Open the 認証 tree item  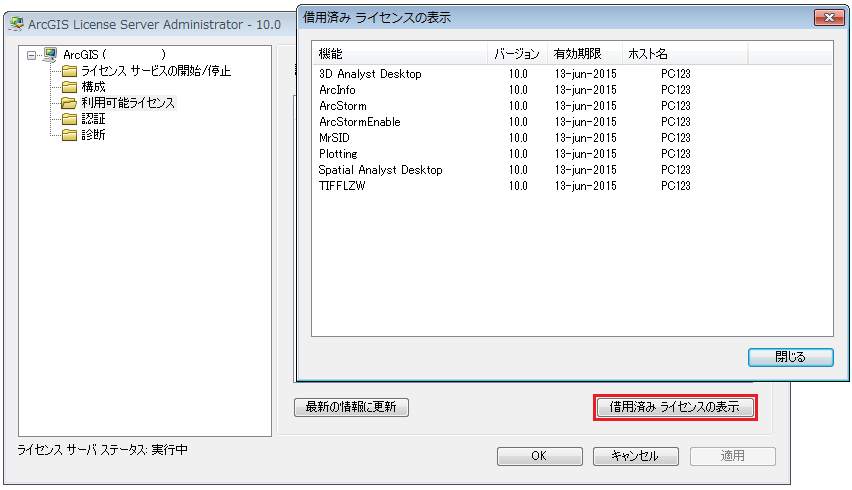coord(93,118)
